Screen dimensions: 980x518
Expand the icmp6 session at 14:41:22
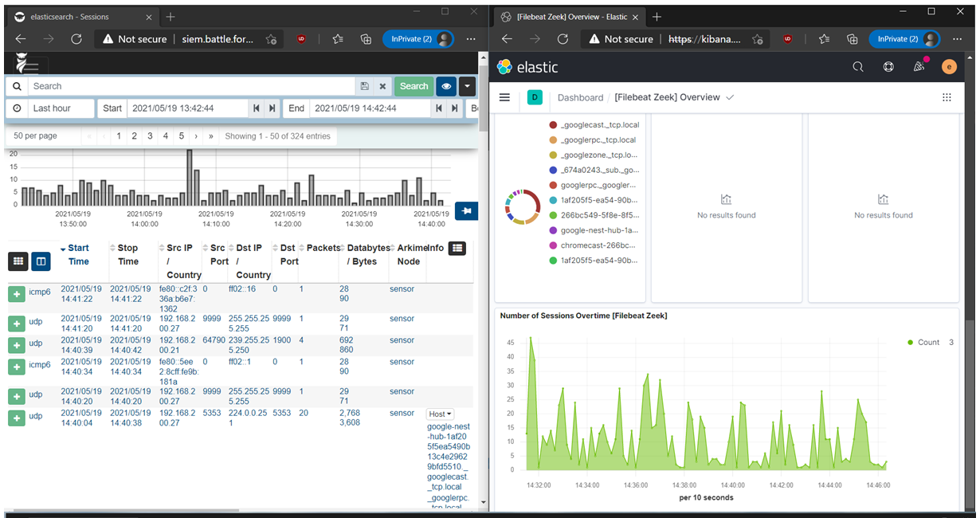coord(17,294)
